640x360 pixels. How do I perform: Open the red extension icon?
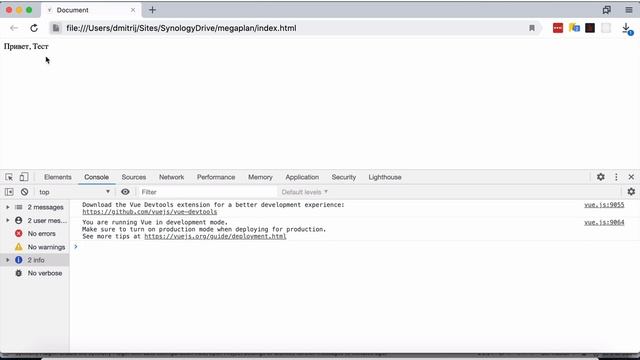click(x=558, y=28)
